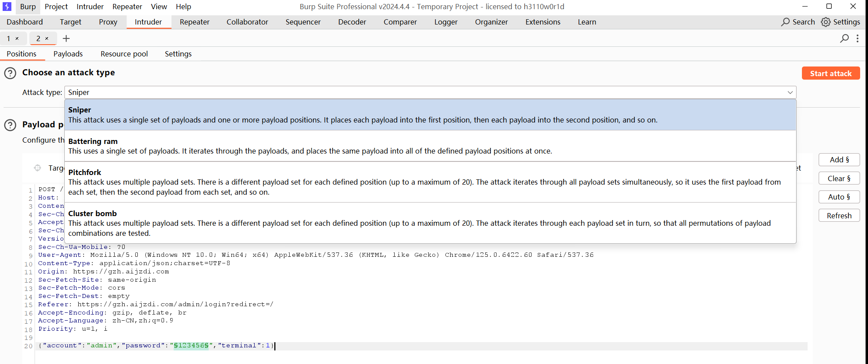Switch to the Collaborator tab
868x364 pixels.
click(x=247, y=22)
